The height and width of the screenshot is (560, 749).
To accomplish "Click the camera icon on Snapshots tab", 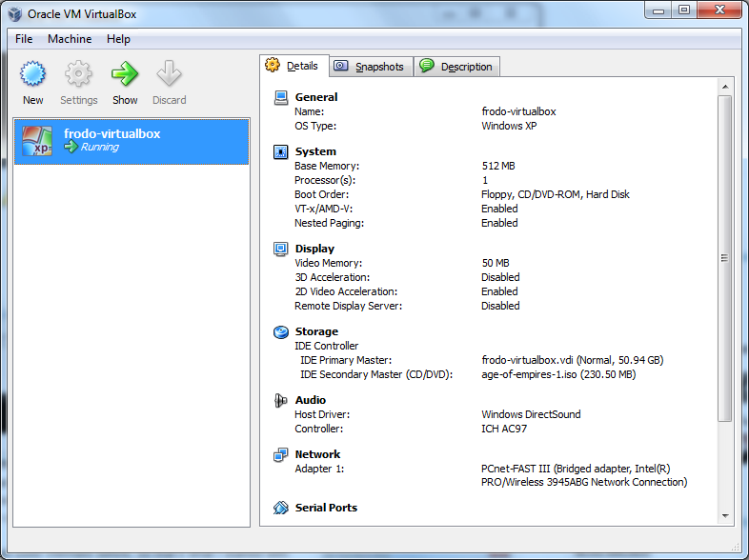I will pos(340,66).
